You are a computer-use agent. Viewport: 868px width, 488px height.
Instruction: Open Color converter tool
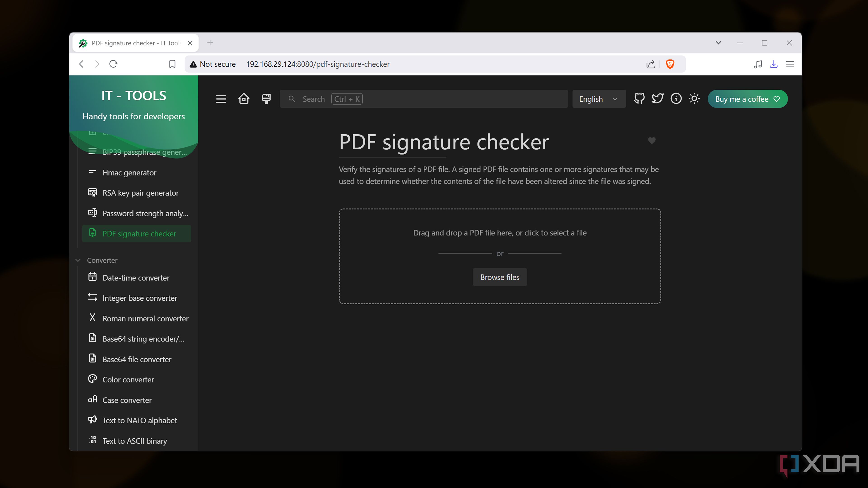coord(137,380)
